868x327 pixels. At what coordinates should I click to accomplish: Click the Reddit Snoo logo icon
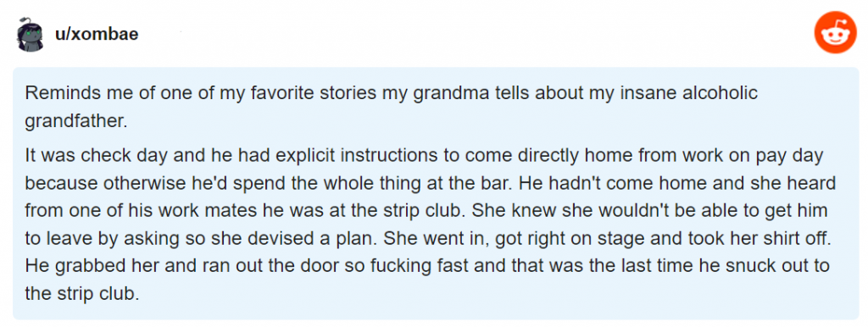click(835, 33)
